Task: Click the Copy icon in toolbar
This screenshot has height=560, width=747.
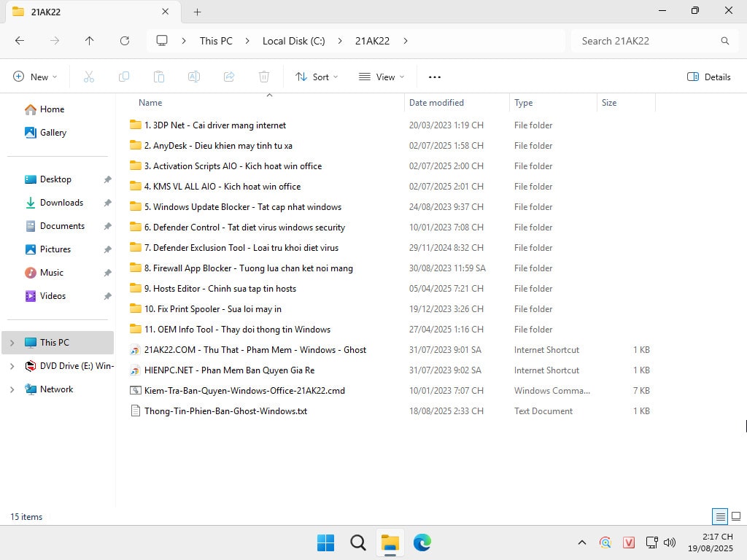Action: pos(124,77)
